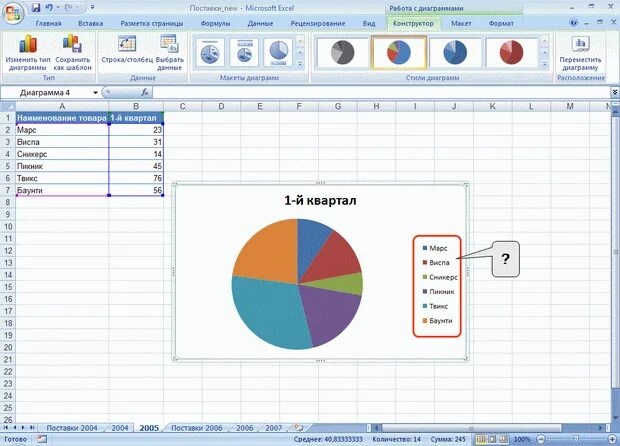Select chart title 1-й квартал

click(x=320, y=200)
